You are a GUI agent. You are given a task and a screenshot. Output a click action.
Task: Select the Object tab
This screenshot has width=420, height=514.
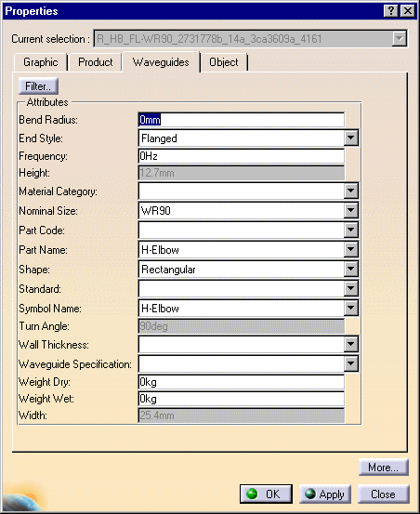pos(224,62)
